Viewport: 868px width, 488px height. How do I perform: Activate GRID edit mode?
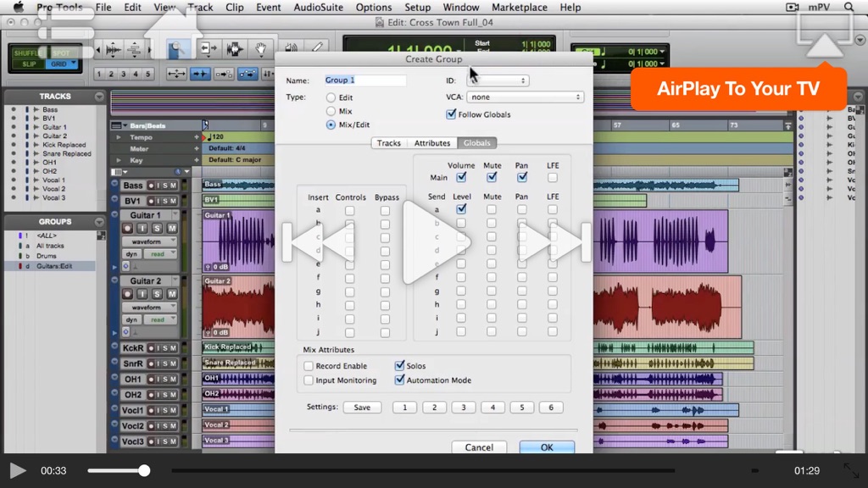pos(62,64)
